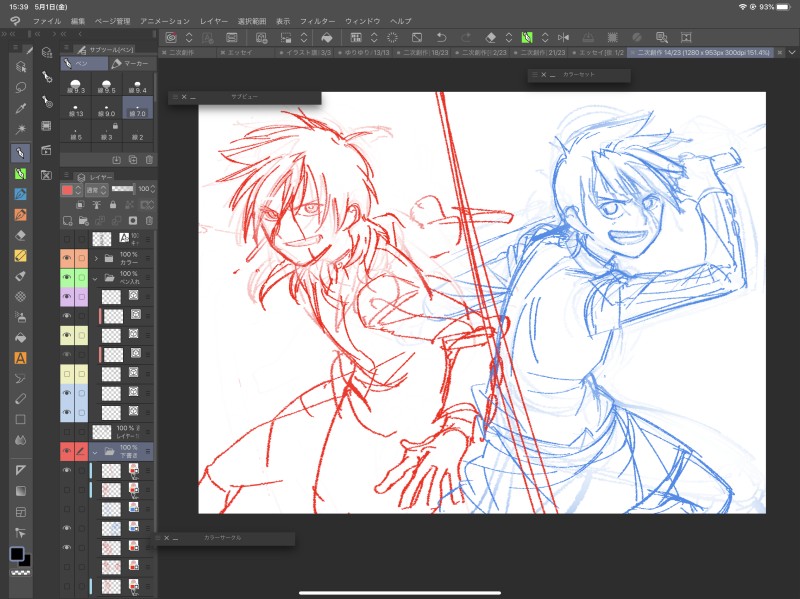
Task: Open Clip Studio from the command bar
Action: click(x=171, y=37)
